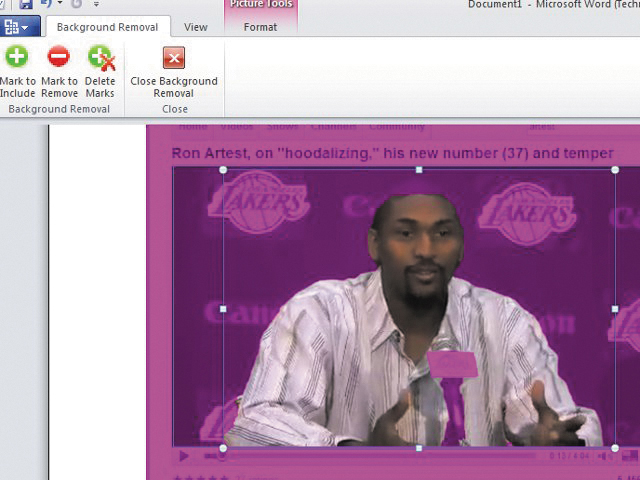This screenshot has height=480, width=640.
Task: Select the top-left corner marquee handle
Action: pyautogui.click(x=223, y=169)
